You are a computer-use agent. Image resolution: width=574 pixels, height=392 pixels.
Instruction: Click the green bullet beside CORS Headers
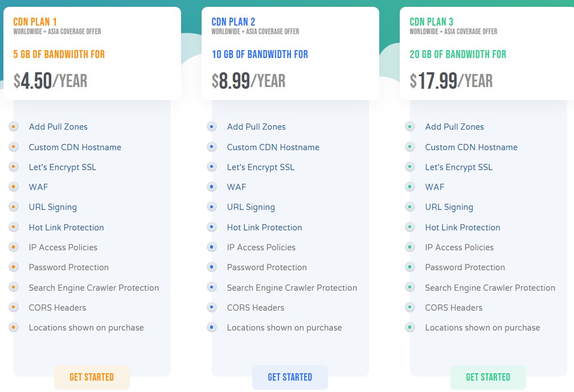410,307
